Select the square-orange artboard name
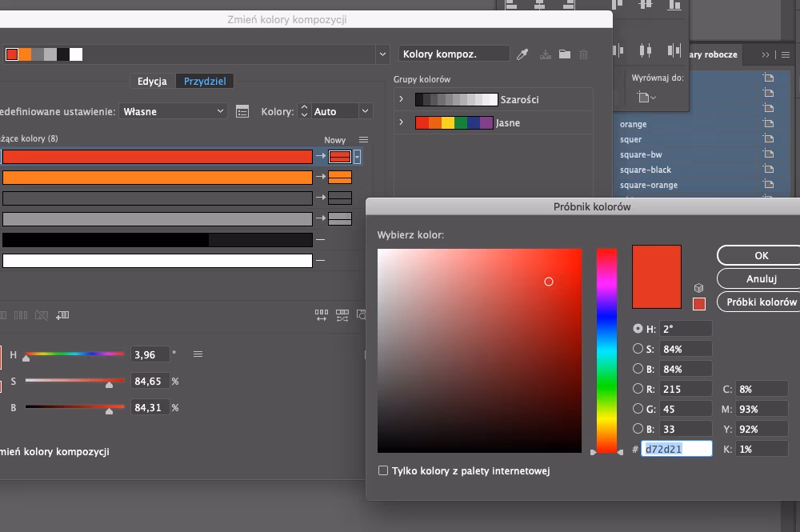This screenshot has width=800, height=532. pyautogui.click(x=649, y=185)
